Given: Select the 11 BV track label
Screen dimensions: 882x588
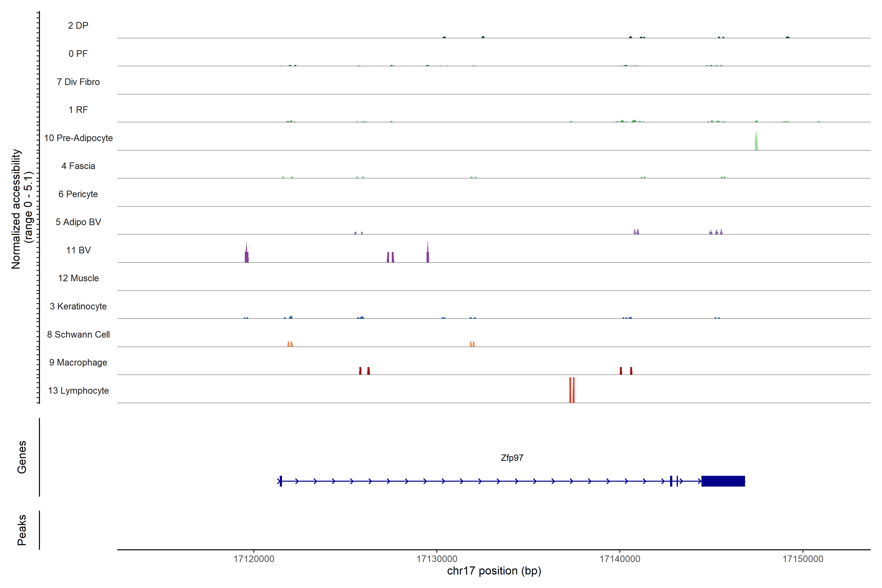Looking at the screenshot, I should pos(78,250).
